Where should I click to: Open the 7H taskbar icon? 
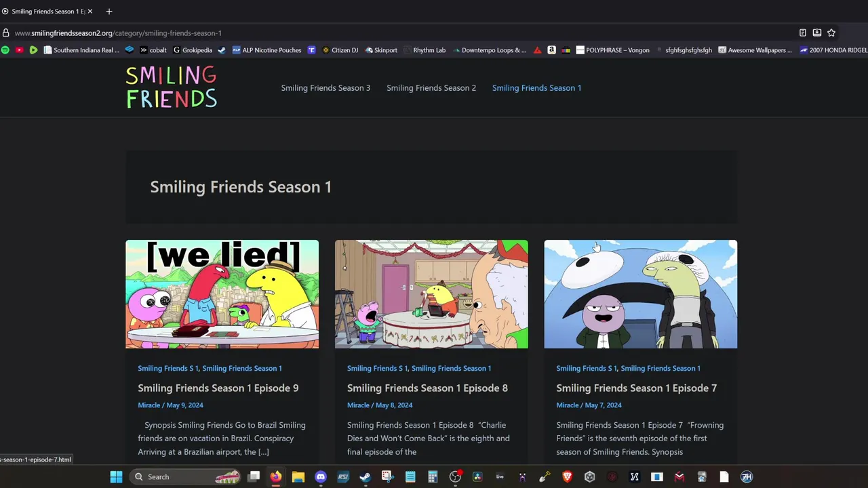[x=747, y=476]
